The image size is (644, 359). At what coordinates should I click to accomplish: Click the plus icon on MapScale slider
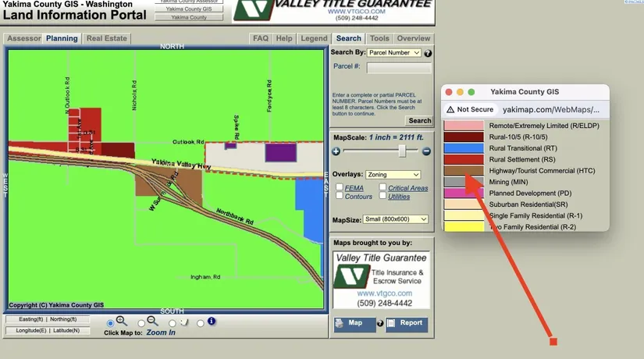[336, 151]
